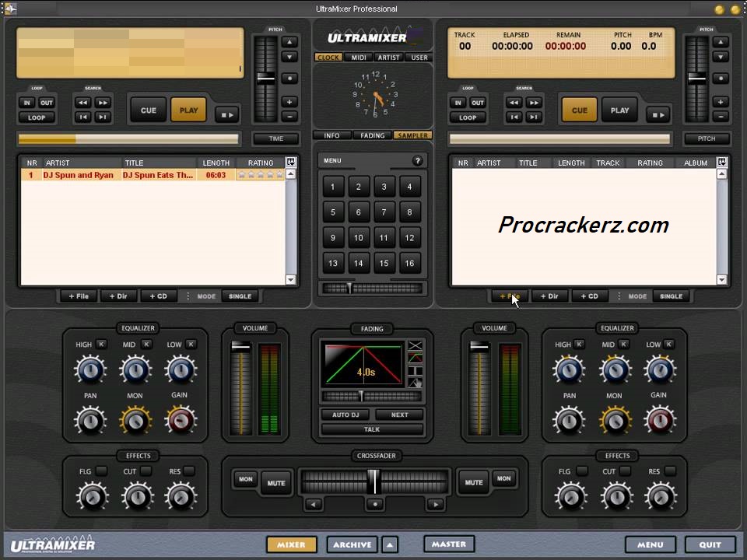Switch to the MIDI tab
Image resolution: width=747 pixels, height=560 pixels.
click(359, 57)
